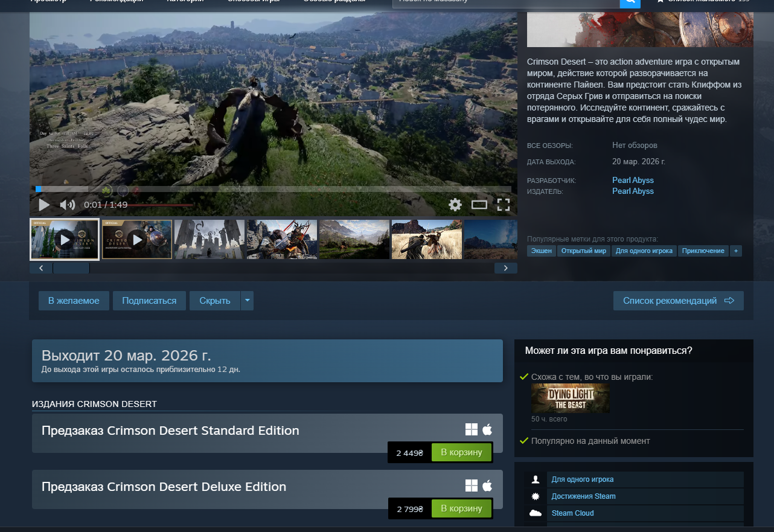This screenshot has height=532, width=774.
Task: Open the stone pillars ruins screenshot thumbnail
Action: 209,239
